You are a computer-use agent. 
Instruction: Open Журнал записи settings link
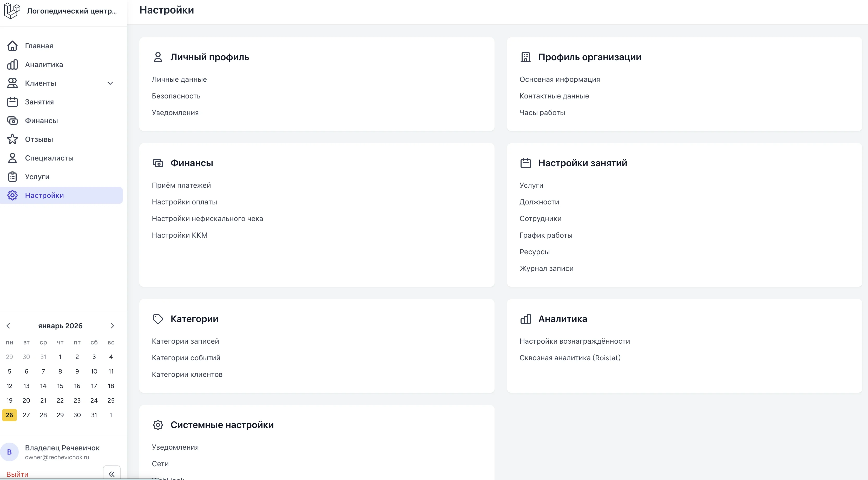[x=546, y=269]
